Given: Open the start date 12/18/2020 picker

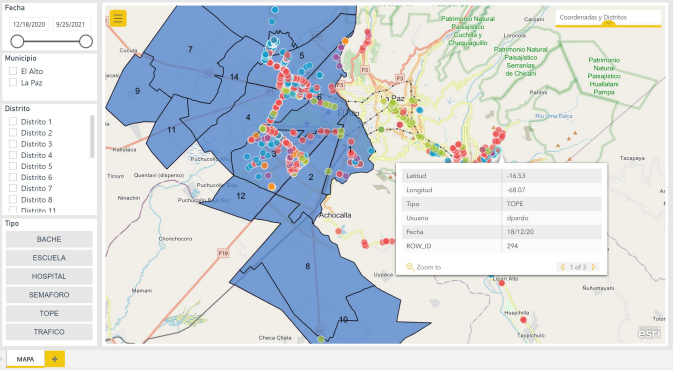Looking at the screenshot, I should (x=29, y=24).
